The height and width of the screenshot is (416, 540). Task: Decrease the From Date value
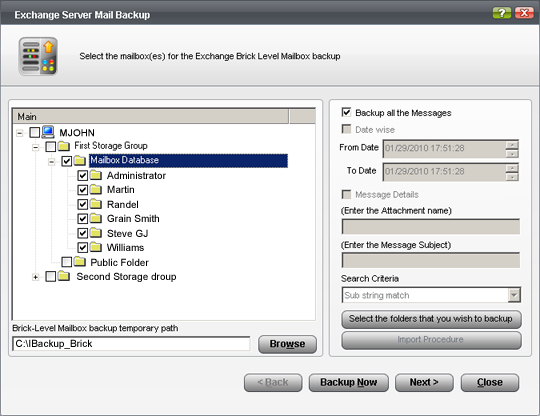(512, 153)
